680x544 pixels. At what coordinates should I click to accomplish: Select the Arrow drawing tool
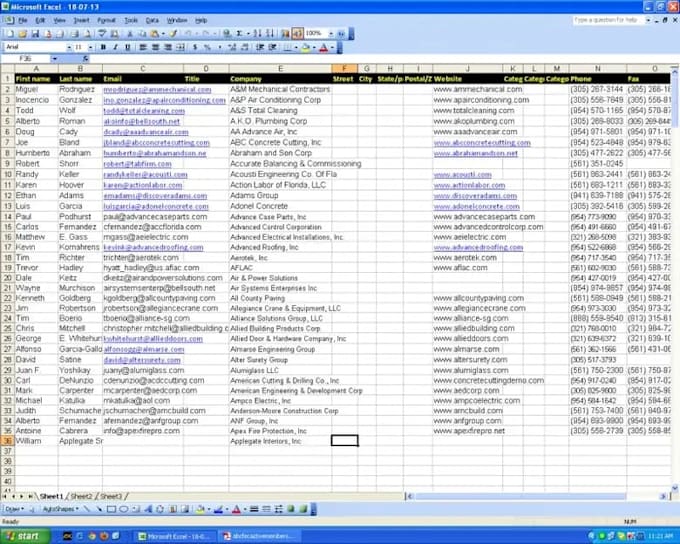click(x=100, y=509)
